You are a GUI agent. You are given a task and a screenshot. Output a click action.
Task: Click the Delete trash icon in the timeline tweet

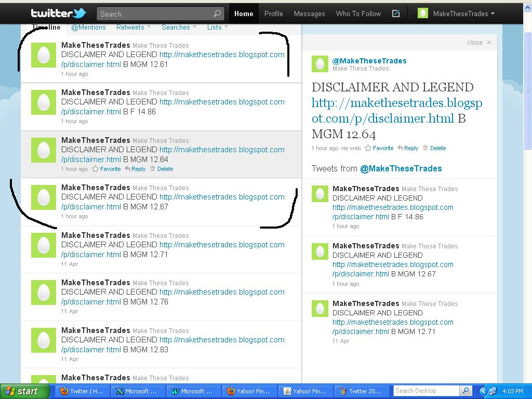pyautogui.click(x=152, y=169)
